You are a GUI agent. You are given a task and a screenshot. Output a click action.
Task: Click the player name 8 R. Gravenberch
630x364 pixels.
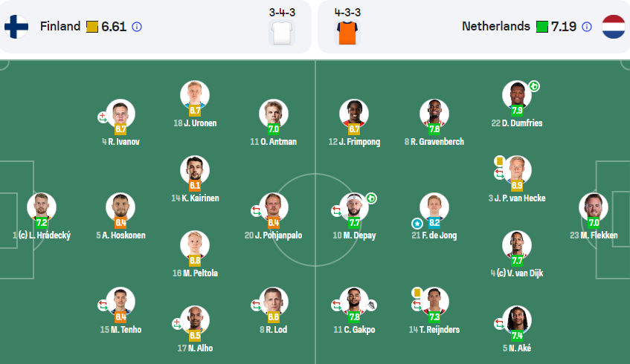click(x=434, y=142)
